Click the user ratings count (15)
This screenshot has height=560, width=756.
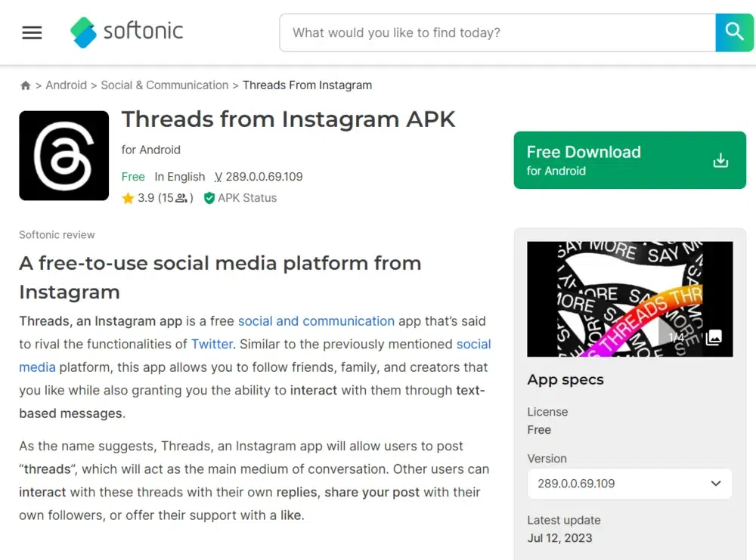(175, 198)
